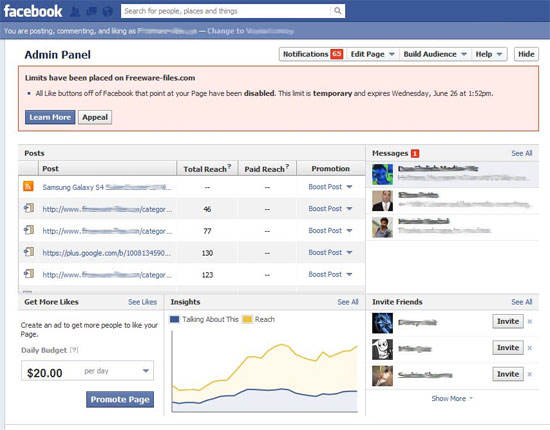Click link post icon in row with reach 77
This screenshot has width=550, height=430.
[x=29, y=230]
